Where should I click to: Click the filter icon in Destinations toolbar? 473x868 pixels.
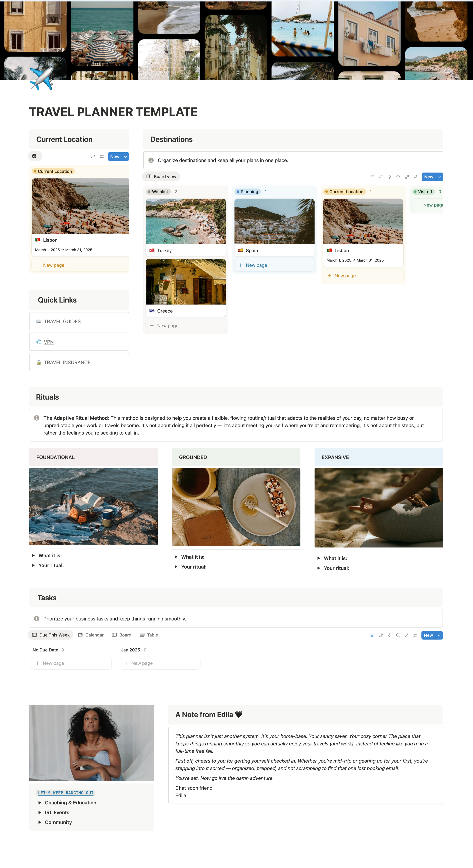coord(372,177)
